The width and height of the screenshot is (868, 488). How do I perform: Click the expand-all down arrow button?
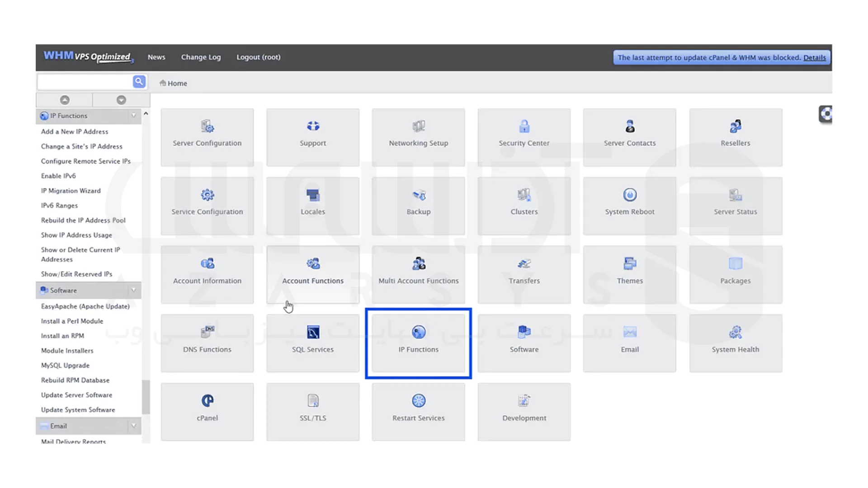(121, 100)
